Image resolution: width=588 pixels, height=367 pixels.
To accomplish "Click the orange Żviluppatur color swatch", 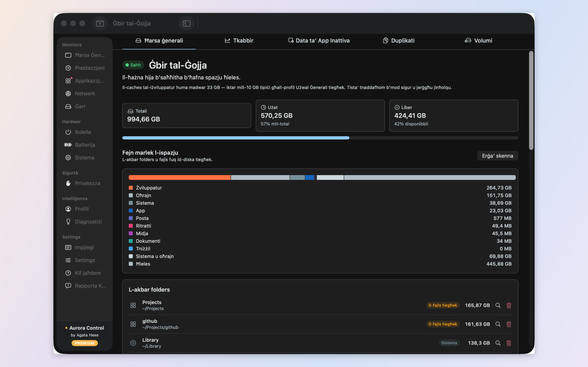I will (131, 188).
